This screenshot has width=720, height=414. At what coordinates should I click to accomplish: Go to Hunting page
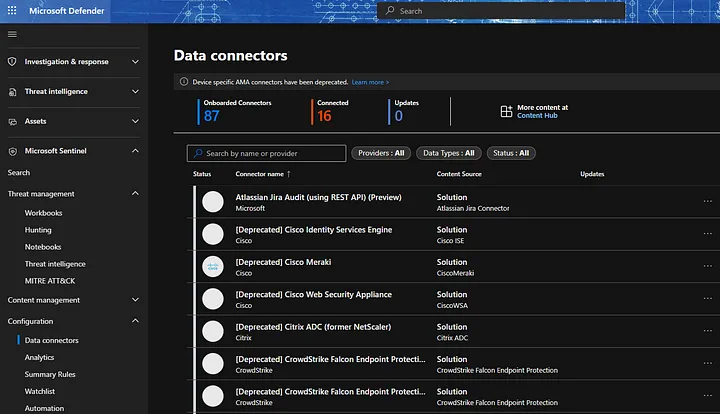38,230
